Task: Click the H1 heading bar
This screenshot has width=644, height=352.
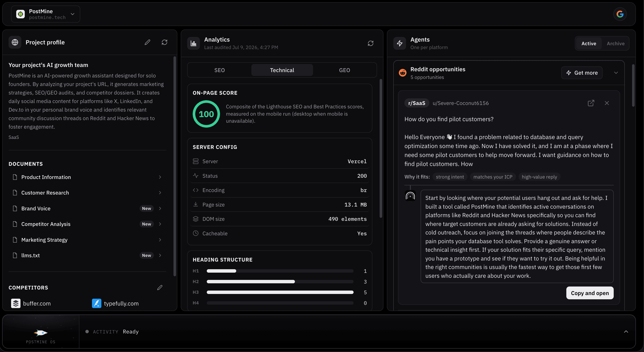Action: pos(280,271)
